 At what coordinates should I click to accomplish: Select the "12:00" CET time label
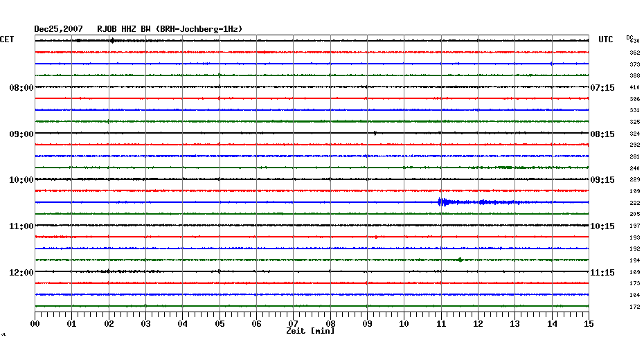[x=21, y=273]
